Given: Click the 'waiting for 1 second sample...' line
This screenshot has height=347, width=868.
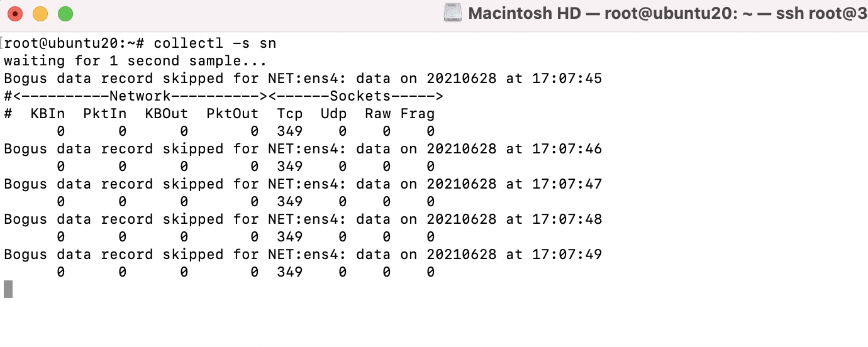Looking at the screenshot, I should click(136, 61).
